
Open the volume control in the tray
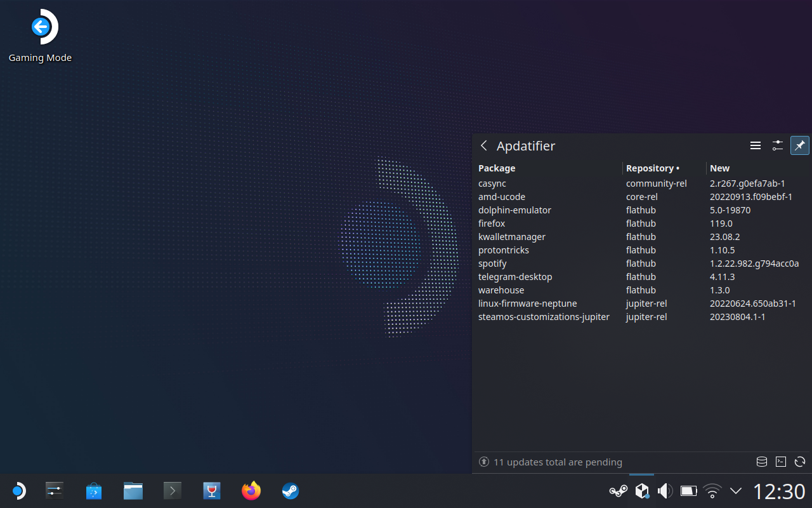665,491
